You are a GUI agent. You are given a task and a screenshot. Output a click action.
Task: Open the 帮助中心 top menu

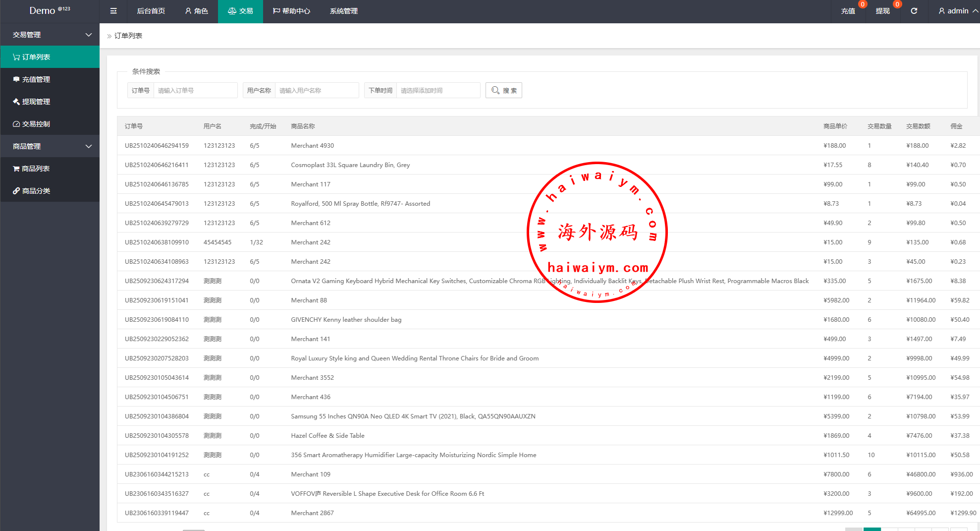(291, 11)
